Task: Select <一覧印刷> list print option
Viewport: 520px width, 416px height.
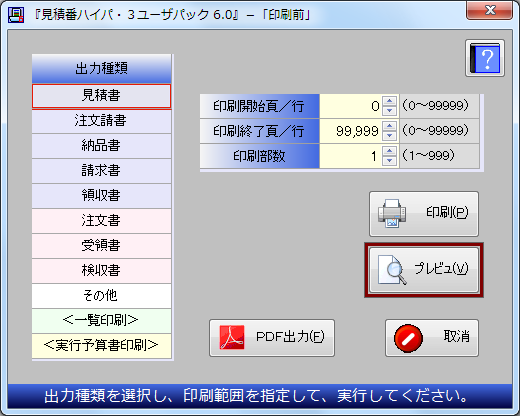Action: point(101,321)
